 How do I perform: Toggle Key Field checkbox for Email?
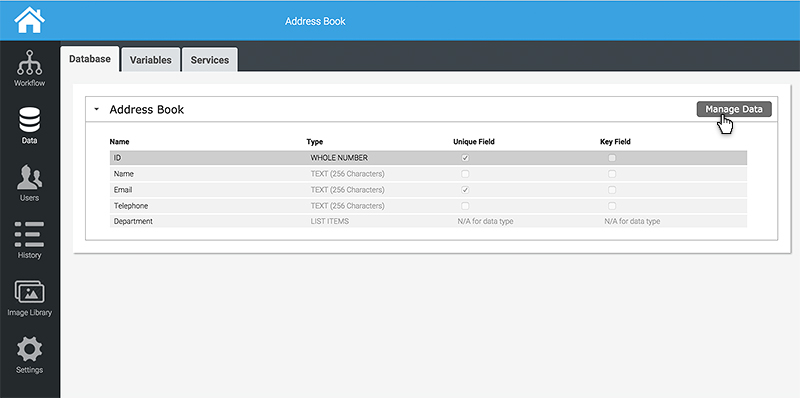point(612,190)
